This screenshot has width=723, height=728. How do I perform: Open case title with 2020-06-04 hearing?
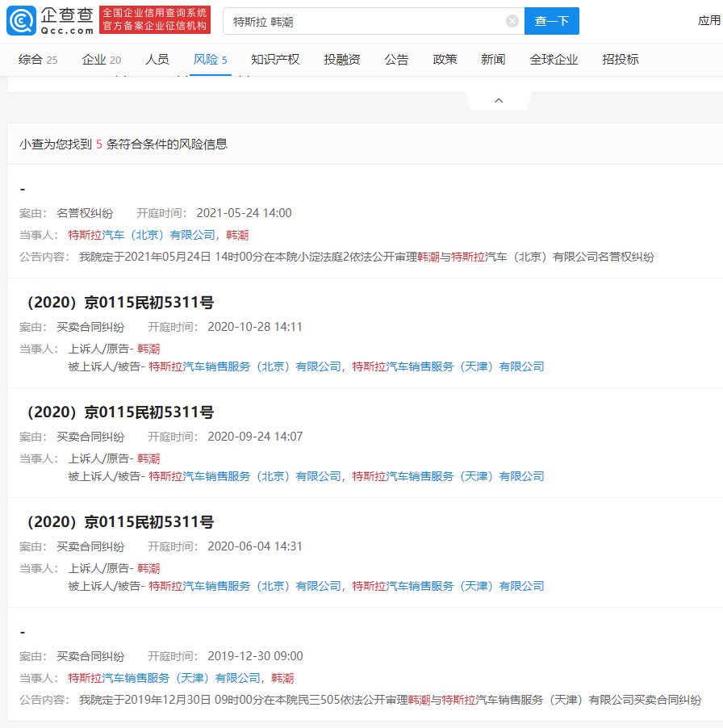pos(119,521)
